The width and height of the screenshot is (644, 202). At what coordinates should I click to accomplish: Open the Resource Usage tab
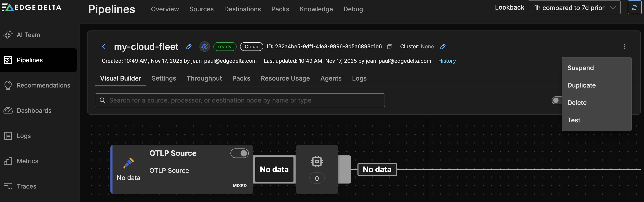click(x=285, y=78)
